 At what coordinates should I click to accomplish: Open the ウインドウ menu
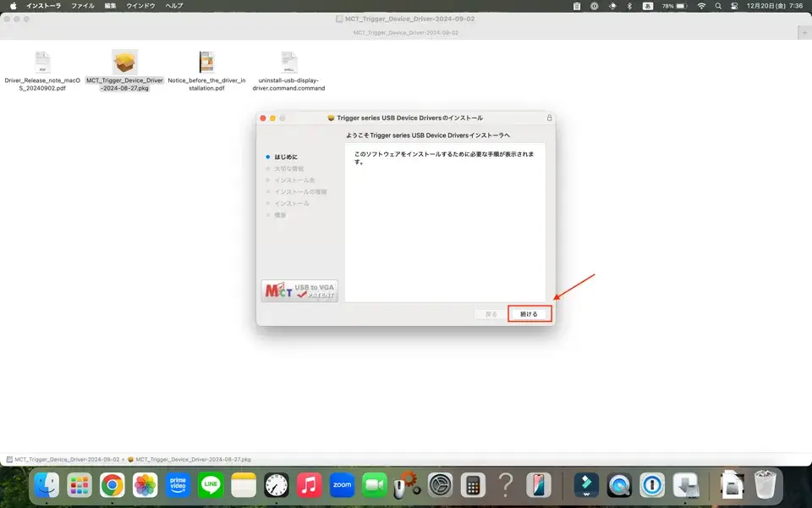click(x=141, y=6)
